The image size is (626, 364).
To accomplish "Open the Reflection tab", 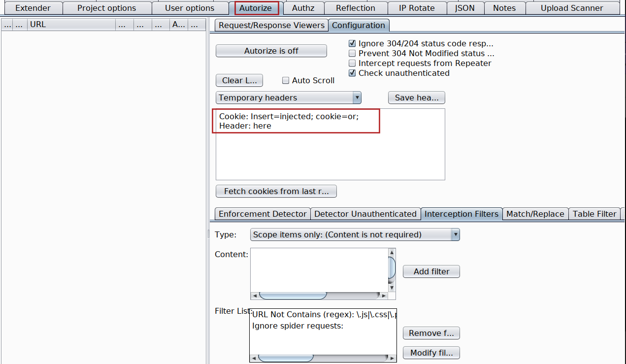I will [x=356, y=8].
